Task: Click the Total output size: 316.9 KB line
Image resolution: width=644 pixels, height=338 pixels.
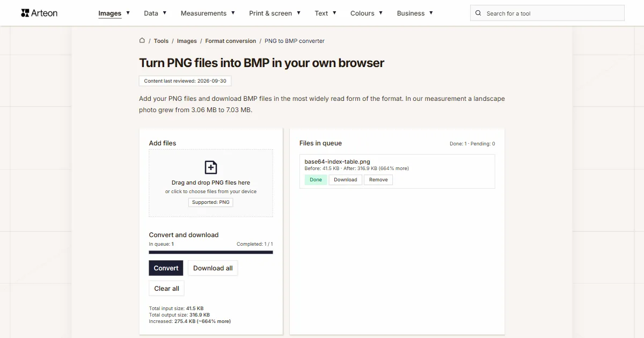Action: click(179, 315)
